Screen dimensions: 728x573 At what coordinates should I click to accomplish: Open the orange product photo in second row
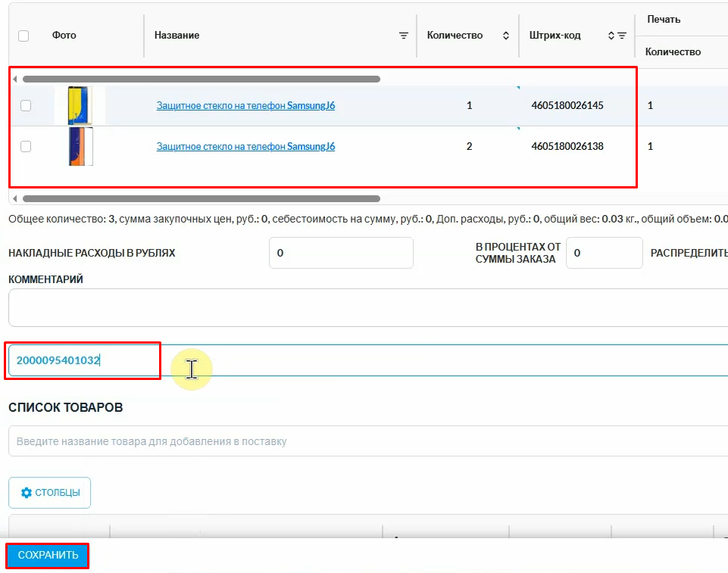[x=80, y=146]
